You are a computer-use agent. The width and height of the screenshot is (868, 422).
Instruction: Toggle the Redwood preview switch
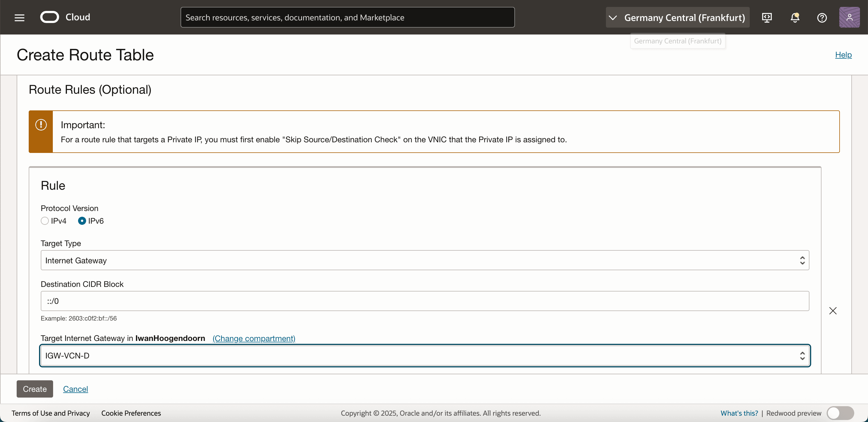[840, 413]
